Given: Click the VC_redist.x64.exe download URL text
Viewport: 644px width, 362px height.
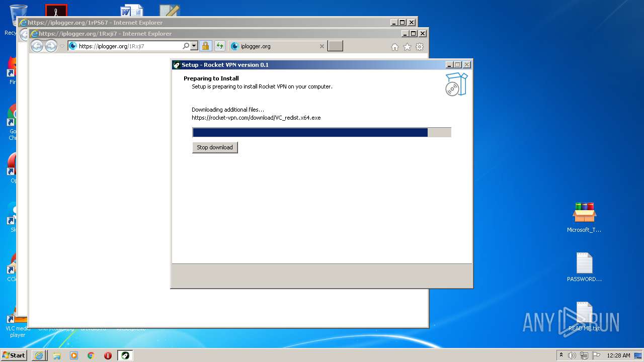Looking at the screenshot, I should point(256,118).
